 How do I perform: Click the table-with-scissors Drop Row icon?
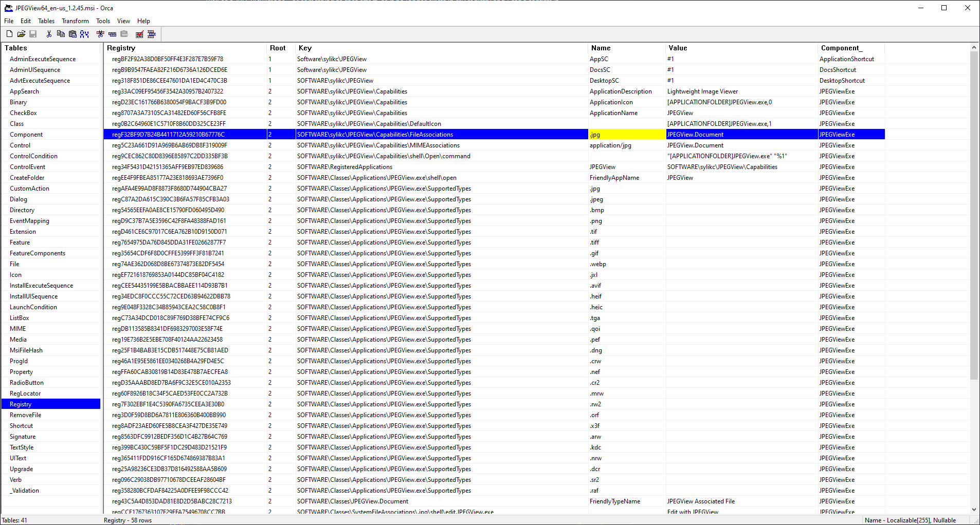(100, 34)
